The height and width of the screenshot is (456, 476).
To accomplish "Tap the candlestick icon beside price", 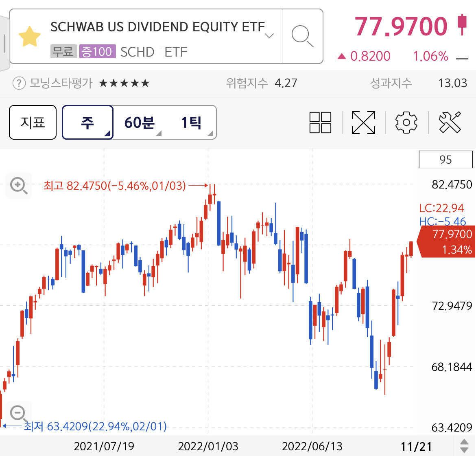I will tap(461, 25).
